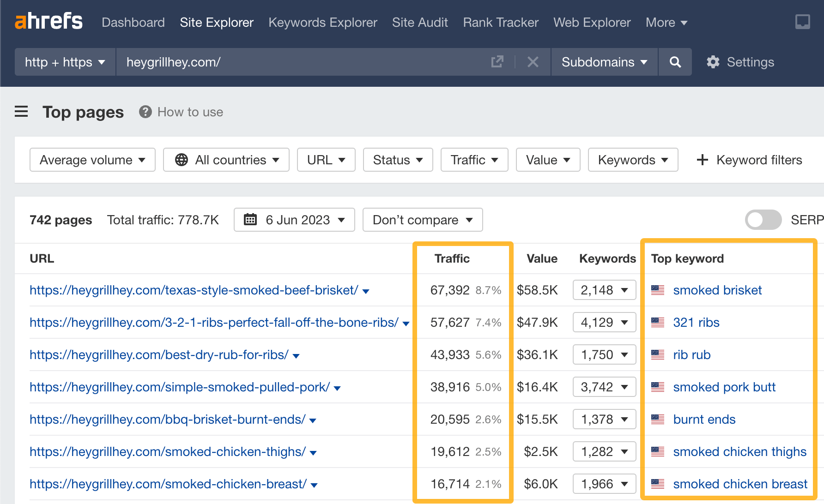824x504 pixels.
Task: Click the How to use help icon
Action: [x=145, y=112]
